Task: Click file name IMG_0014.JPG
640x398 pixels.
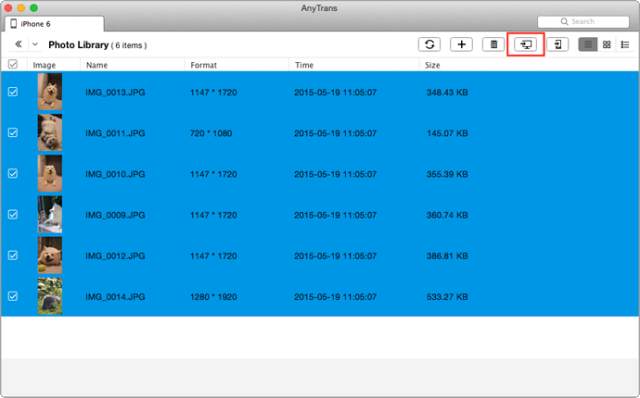Action: tap(115, 297)
